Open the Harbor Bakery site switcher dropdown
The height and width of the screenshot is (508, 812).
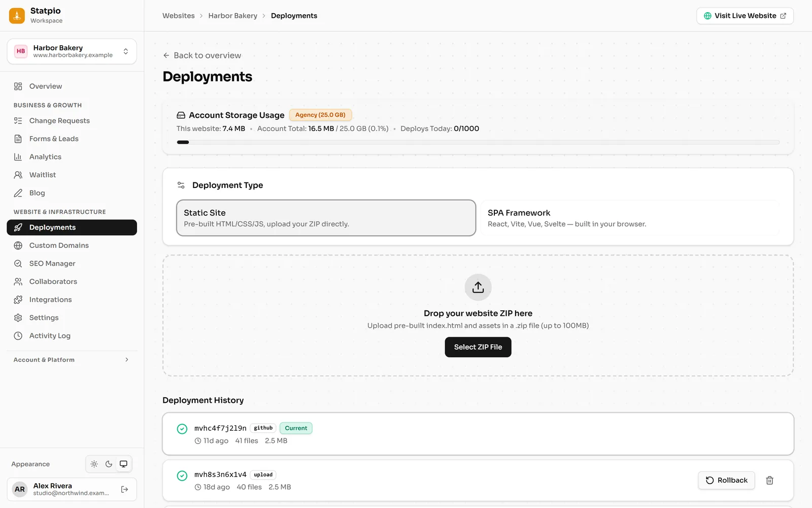point(72,51)
